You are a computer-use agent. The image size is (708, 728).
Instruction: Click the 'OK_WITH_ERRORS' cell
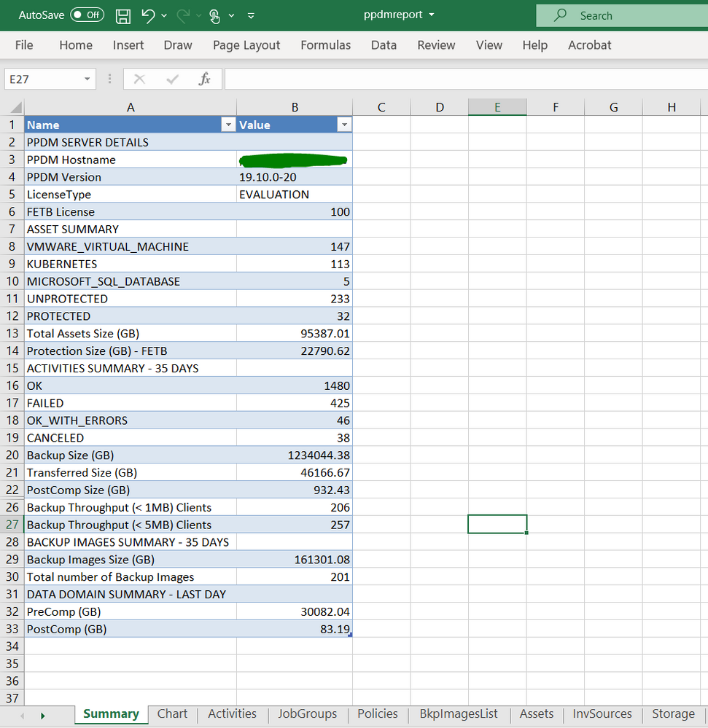click(x=131, y=420)
